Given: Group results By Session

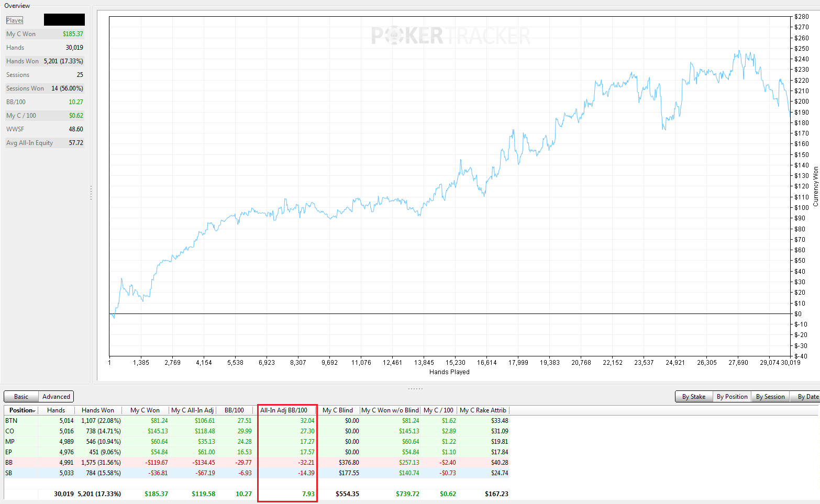Looking at the screenshot, I should point(770,397).
